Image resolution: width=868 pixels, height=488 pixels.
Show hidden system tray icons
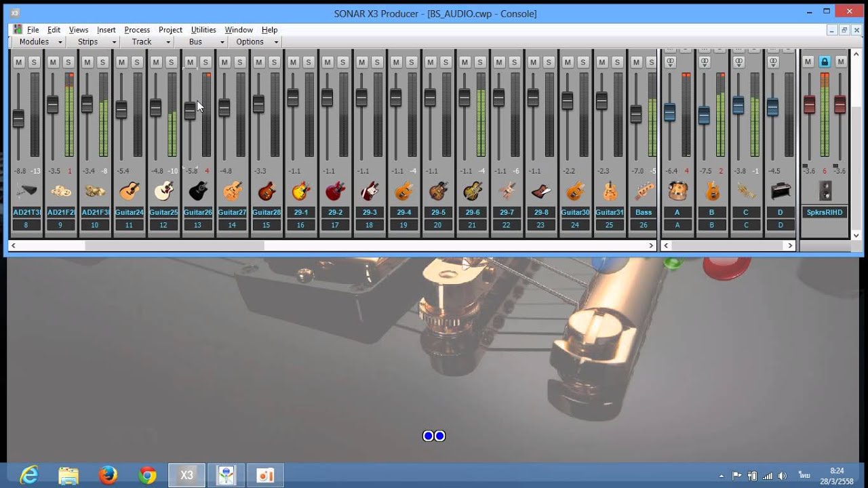coord(721,476)
